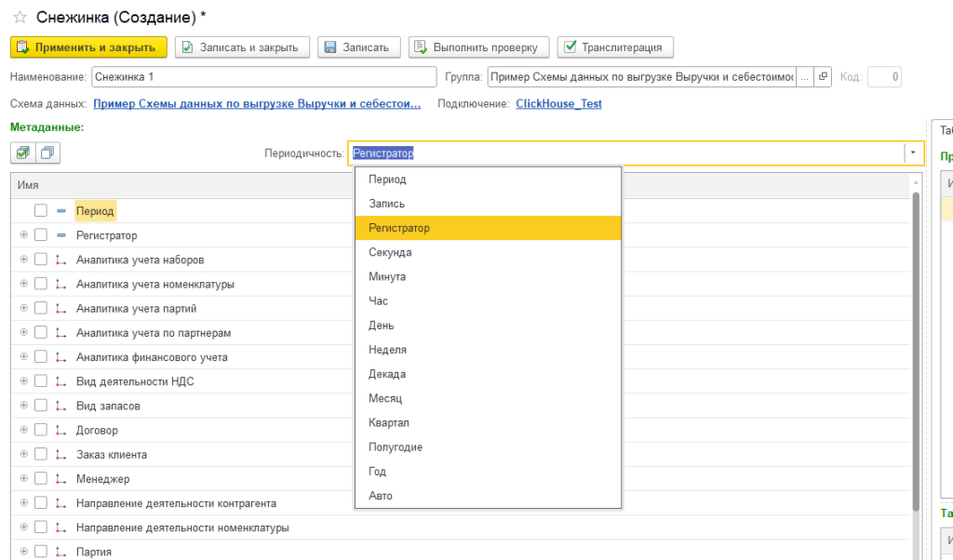Choose Квартал in the dropdown list
This screenshot has height=560, width=953.
click(389, 422)
